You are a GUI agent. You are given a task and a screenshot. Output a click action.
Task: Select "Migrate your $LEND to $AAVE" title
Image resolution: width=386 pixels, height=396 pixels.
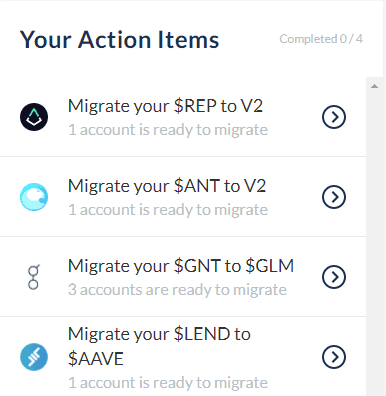click(x=159, y=346)
